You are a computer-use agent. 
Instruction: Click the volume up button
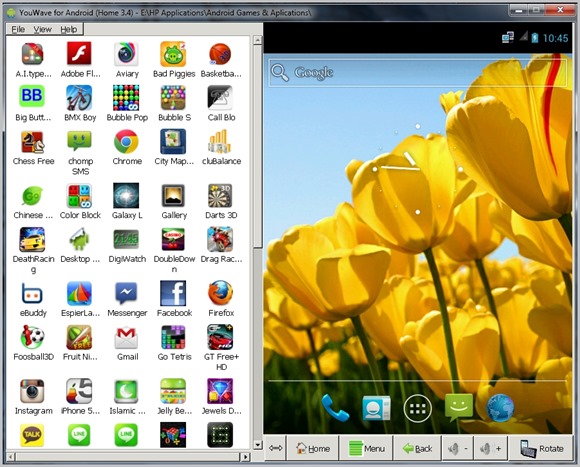click(490, 449)
